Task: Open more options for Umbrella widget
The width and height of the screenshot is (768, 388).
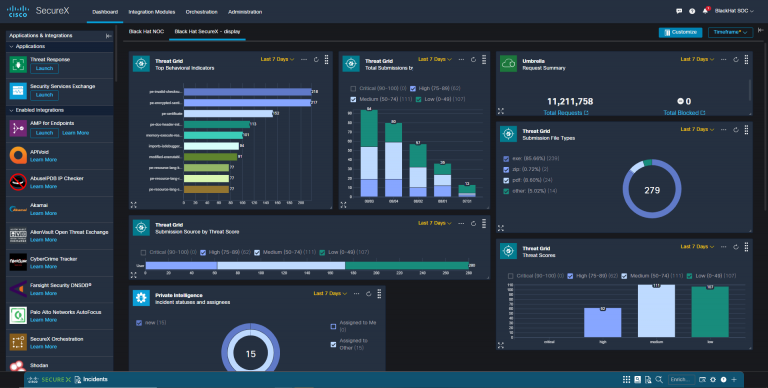Action: (x=723, y=59)
